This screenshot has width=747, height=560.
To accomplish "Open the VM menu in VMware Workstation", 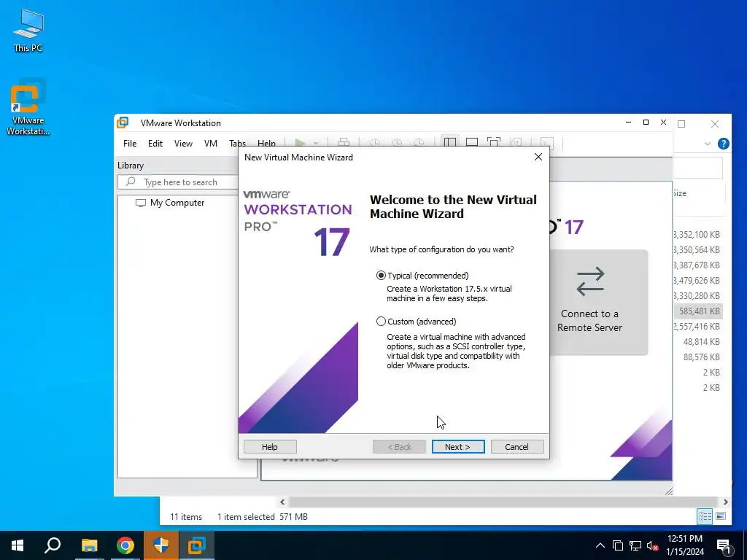I will point(211,144).
